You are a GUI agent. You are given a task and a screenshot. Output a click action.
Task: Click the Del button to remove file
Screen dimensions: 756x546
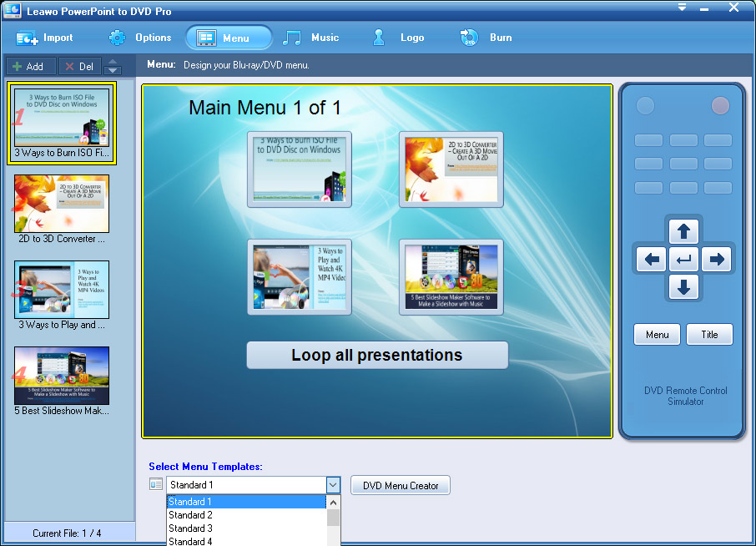click(x=79, y=67)
